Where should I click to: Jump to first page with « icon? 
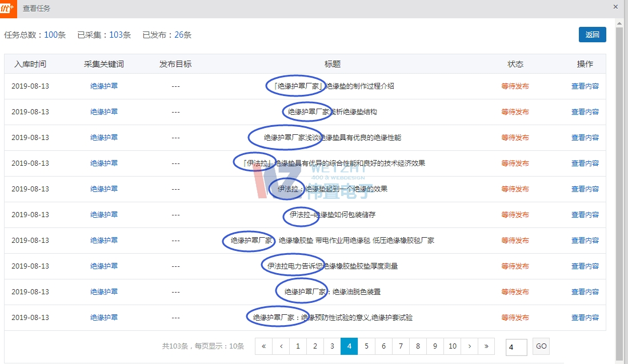pyautogui.click(x=263, y=346)
